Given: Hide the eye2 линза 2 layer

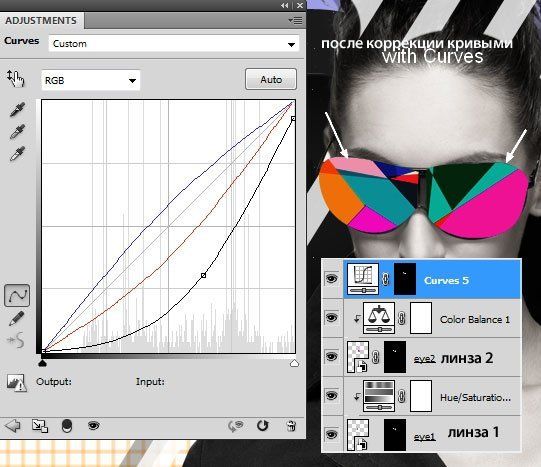Looking at the screenshot, I should point(332,357).
